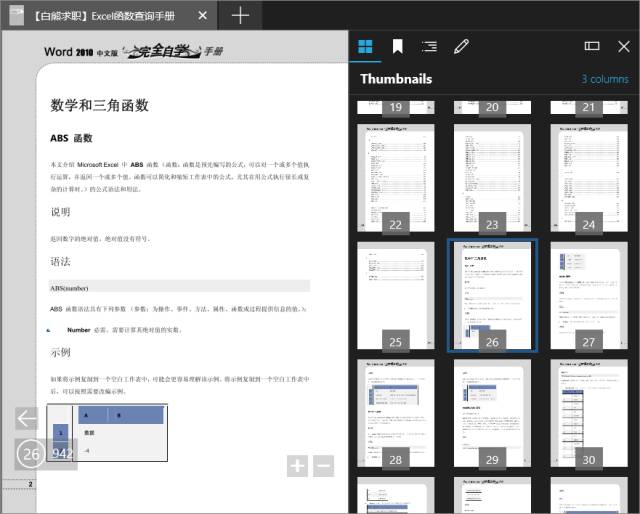The height and width of the screenshot is (514, 640).
Task: Click the page 26 number indicator
Action: [31, 454]
